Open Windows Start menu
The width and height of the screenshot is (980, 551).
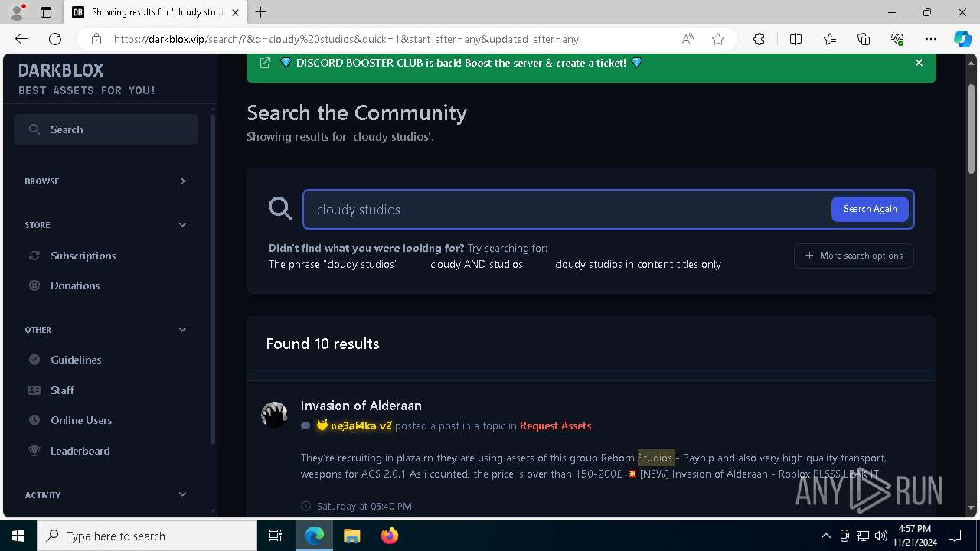[18, 536]
